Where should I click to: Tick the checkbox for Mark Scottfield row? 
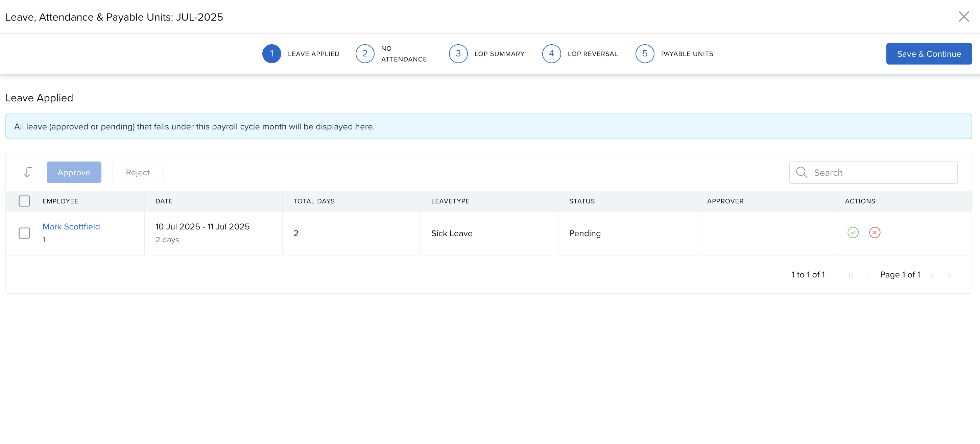pos(24,233)
